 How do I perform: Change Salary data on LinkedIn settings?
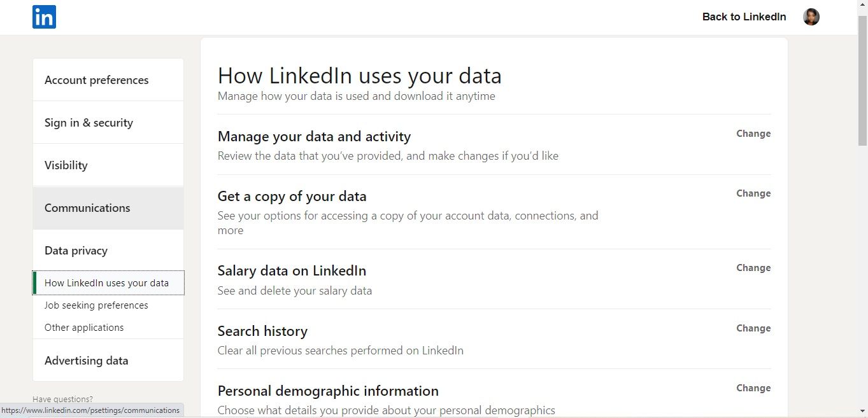click(753, 267)
